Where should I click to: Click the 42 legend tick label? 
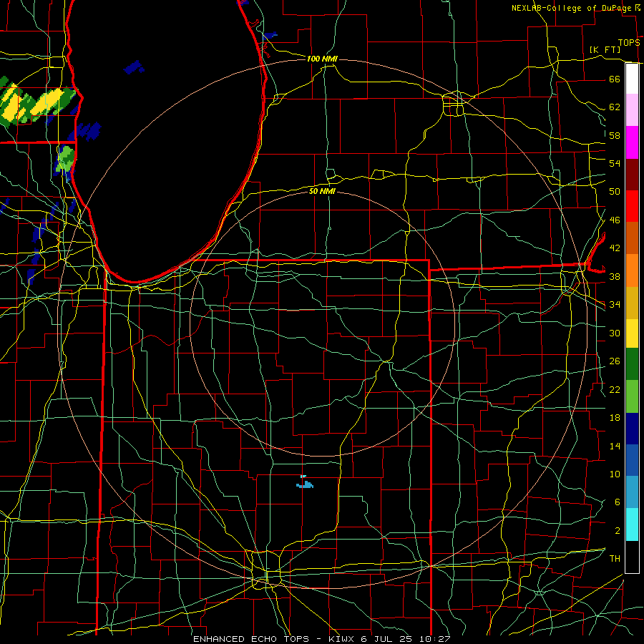[x=615, y=248]
